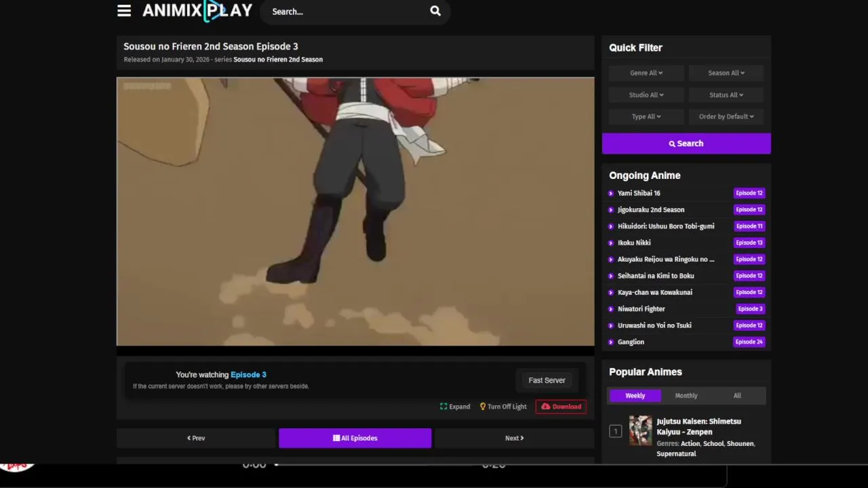868x488 pixels.
Task: Select the Monthly popular tab
Action: (x=686, y=396)
